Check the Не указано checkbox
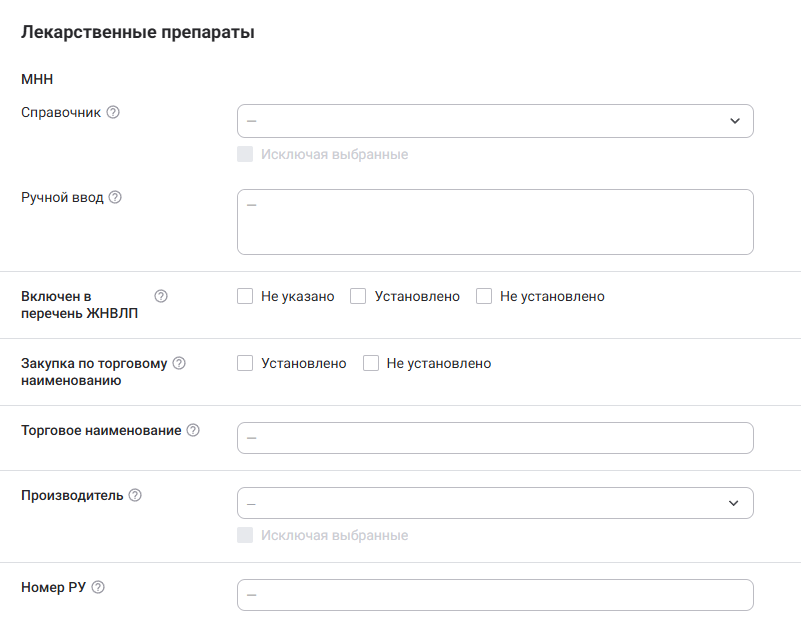 click(x=245, y=296)
